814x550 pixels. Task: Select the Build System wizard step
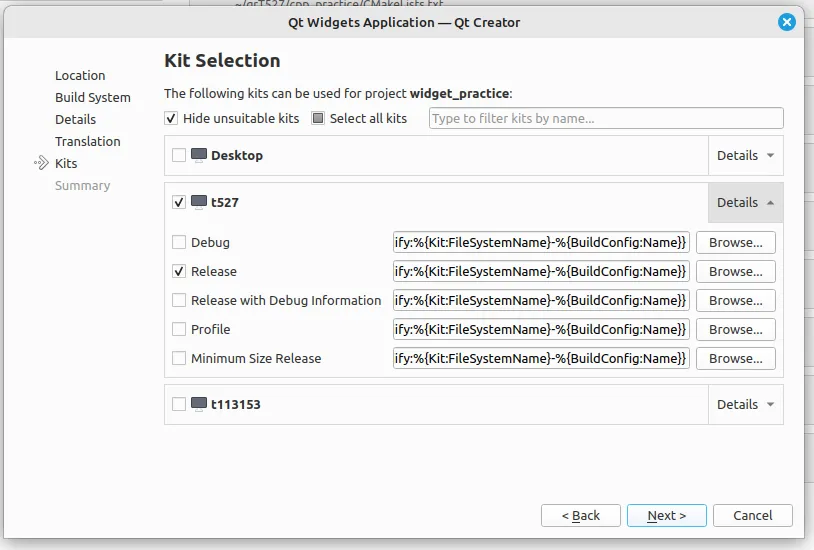pos(93,98)
